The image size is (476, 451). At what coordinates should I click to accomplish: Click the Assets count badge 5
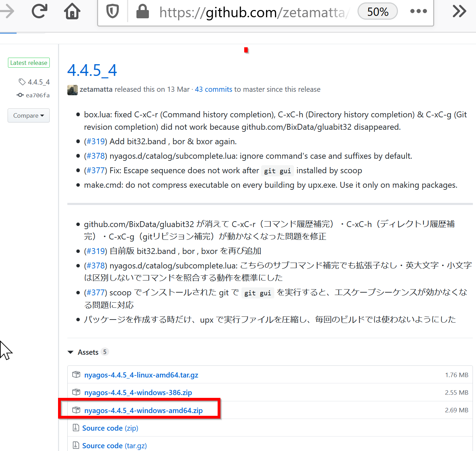105,352
